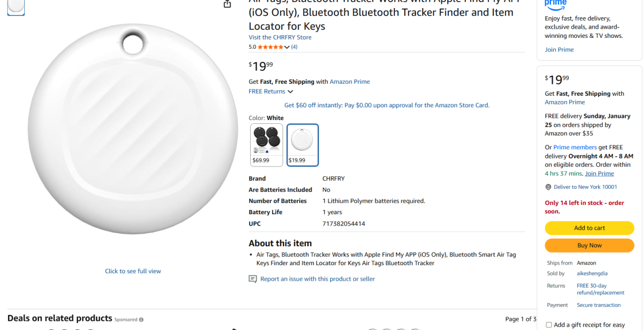
Task: Choose the black 4-pack color option at $69.99
Action: click(266, 144)
